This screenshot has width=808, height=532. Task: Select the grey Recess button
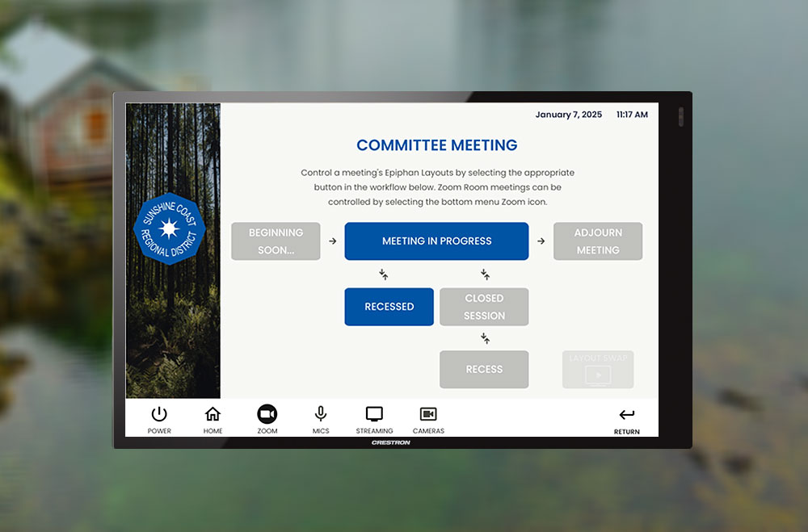(x=484, y=370)
